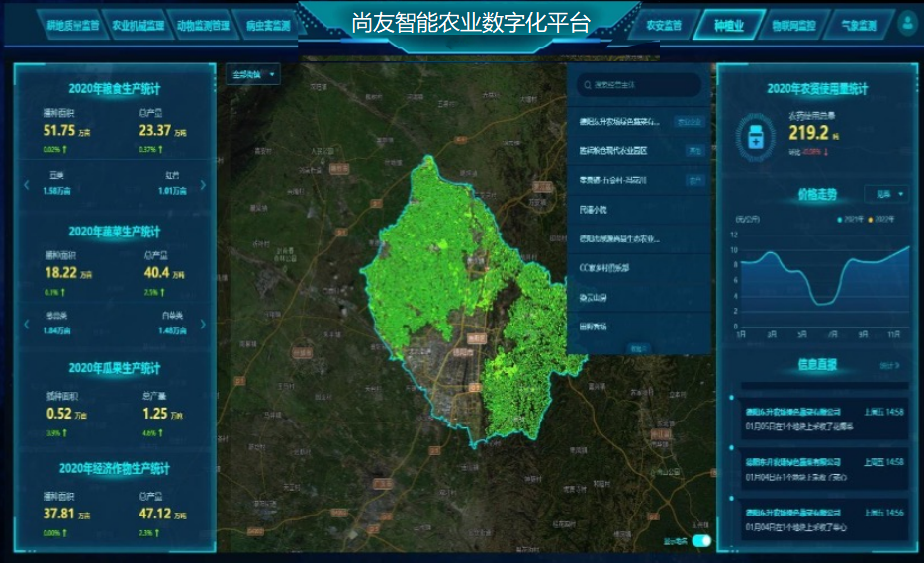Viewport: 924px width, 563px height.
Task: Click the vegetable sown area value 18.22
Action: coord(60,273)
